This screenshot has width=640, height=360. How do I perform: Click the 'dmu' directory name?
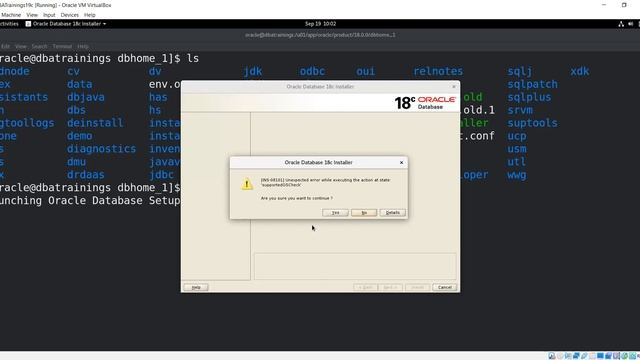pos(76,162)
